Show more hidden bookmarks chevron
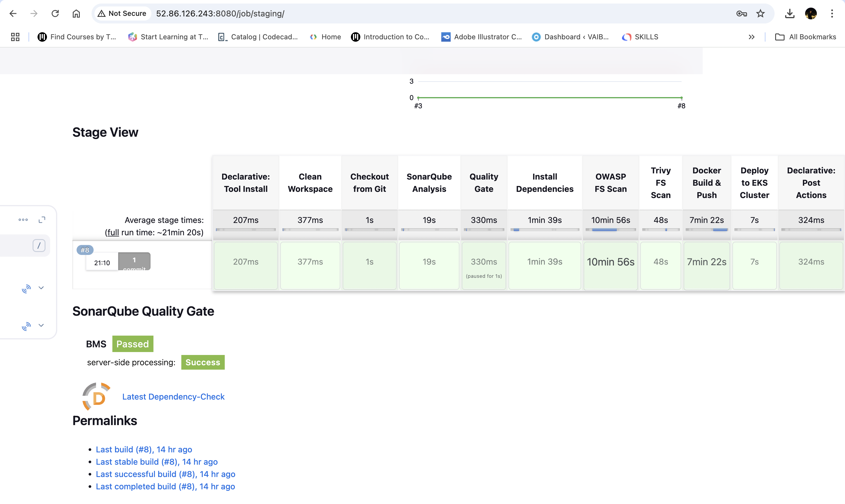Screen dimensions: 845x504 pyautogui.click(x=751, y=37)
